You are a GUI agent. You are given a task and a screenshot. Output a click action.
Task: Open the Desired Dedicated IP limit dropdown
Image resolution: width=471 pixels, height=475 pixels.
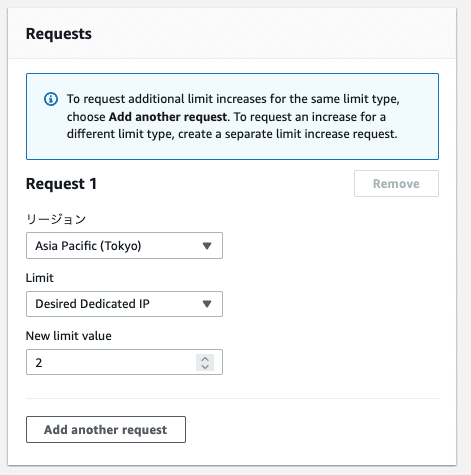(x=124, y=304)
